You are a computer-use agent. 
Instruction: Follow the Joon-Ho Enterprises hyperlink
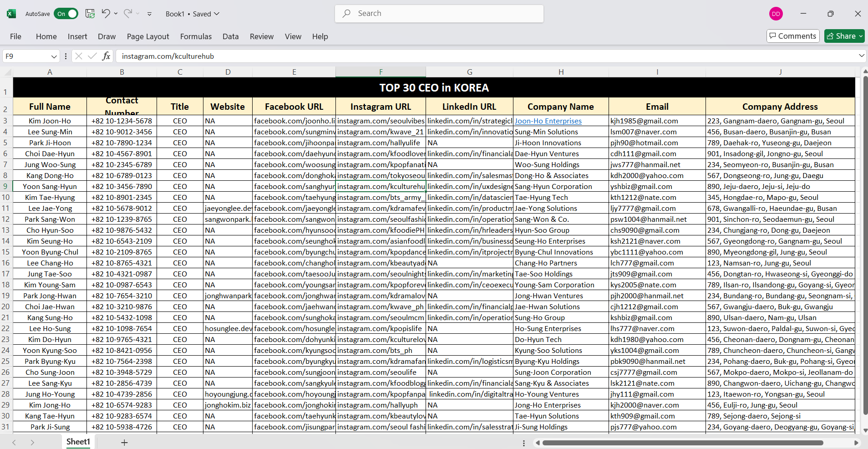(x=548, y=121)
